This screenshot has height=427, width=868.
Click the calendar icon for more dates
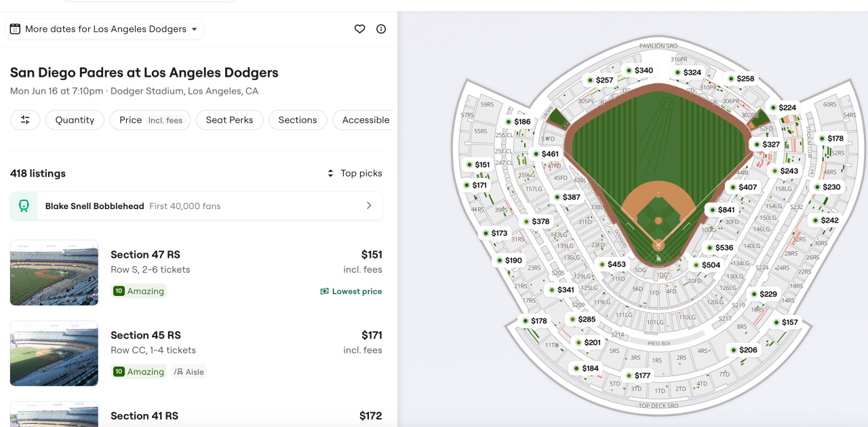point(15,29)
